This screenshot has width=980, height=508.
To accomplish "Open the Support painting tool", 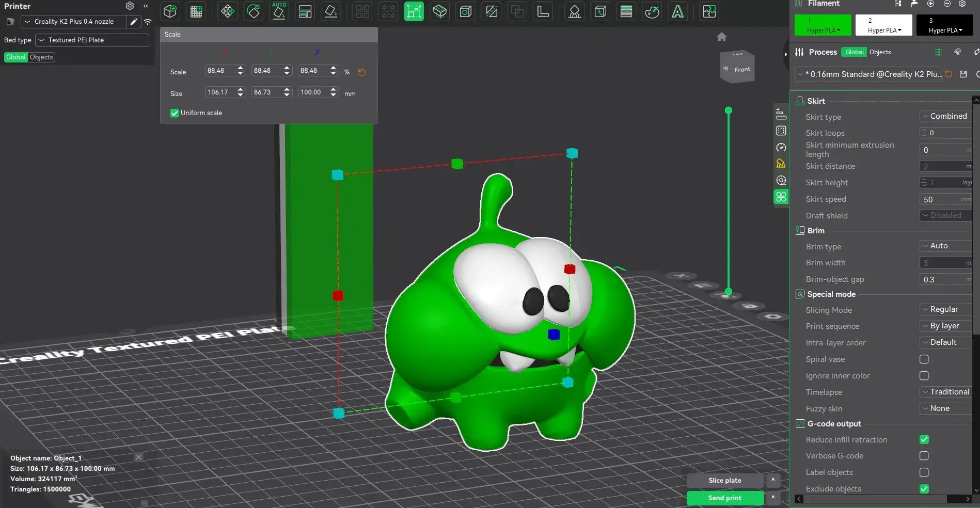I will pyautogui.click(x=574, y=11).
